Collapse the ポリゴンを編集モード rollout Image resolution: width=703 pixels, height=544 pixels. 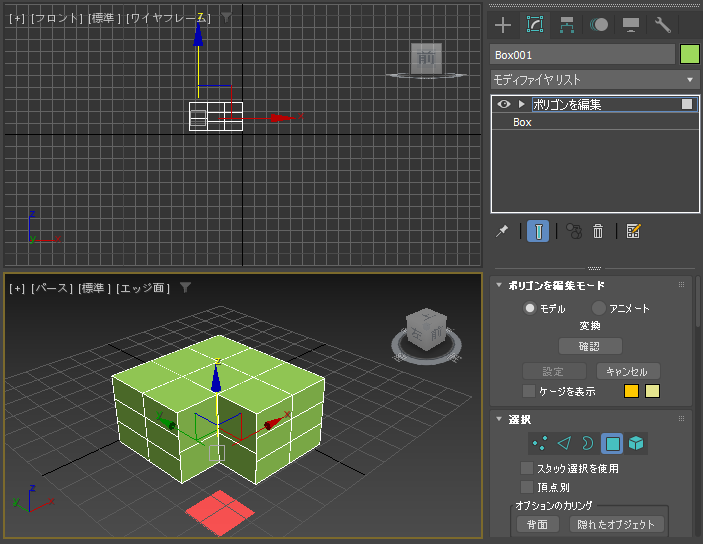coord(499,285)
